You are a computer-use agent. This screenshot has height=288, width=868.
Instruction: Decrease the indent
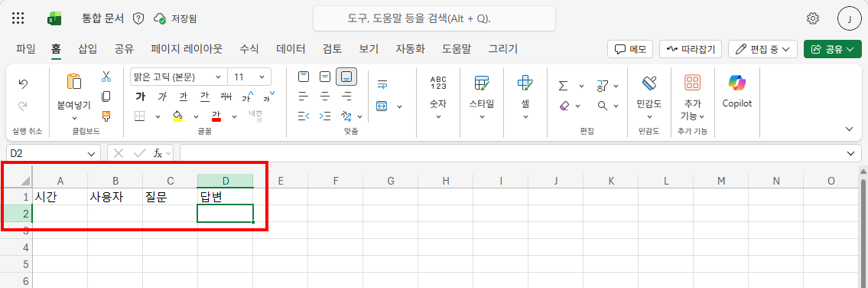point(304,116)
